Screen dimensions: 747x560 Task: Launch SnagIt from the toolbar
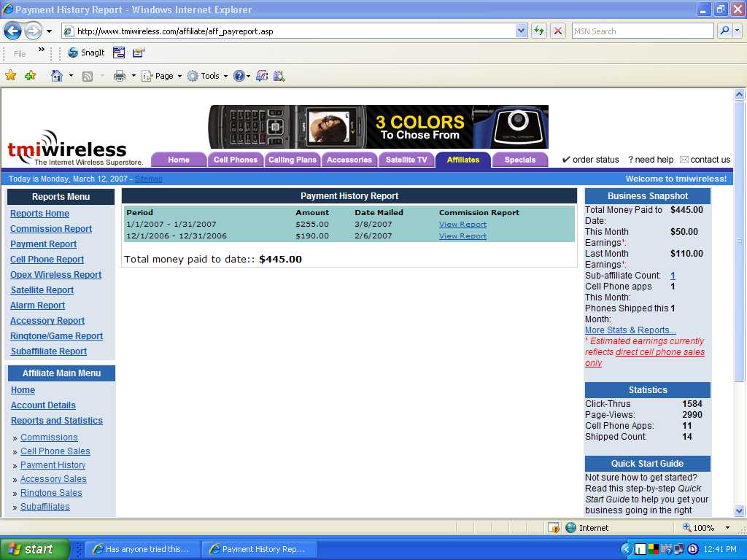tap(86, 52)
